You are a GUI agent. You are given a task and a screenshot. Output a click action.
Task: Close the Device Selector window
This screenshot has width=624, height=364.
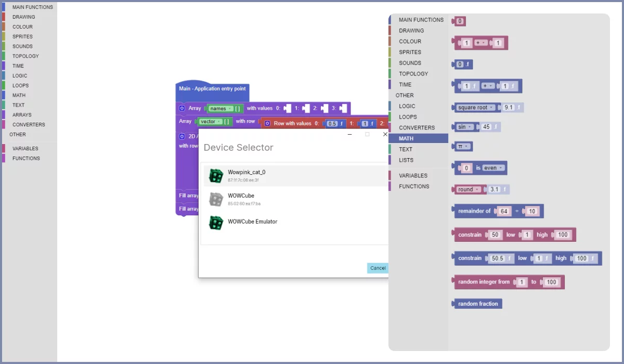(x=385, y=134)
